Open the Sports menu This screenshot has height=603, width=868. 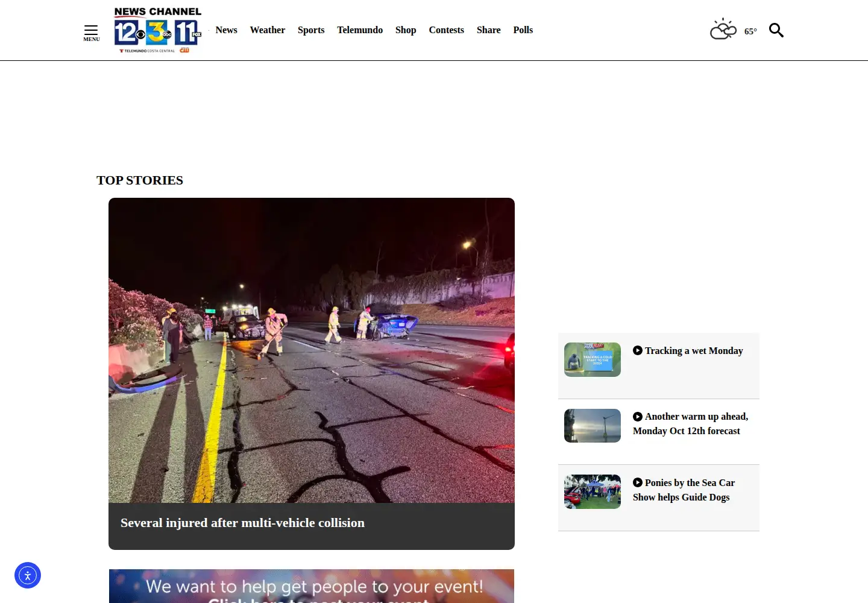[x=311, y=30]
